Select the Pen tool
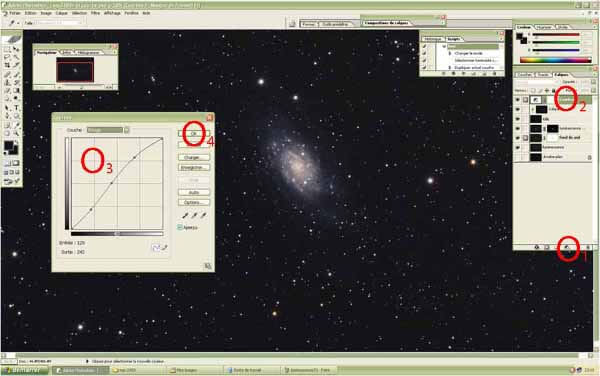600x376 pixels. pyautogui.click(x=7, y=116)
